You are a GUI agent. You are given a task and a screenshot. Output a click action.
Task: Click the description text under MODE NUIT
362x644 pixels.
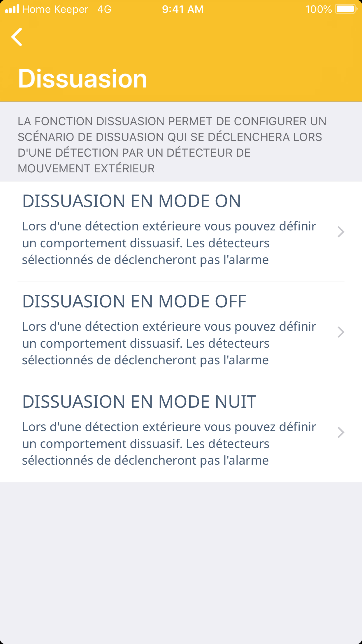tap(169, 444)
